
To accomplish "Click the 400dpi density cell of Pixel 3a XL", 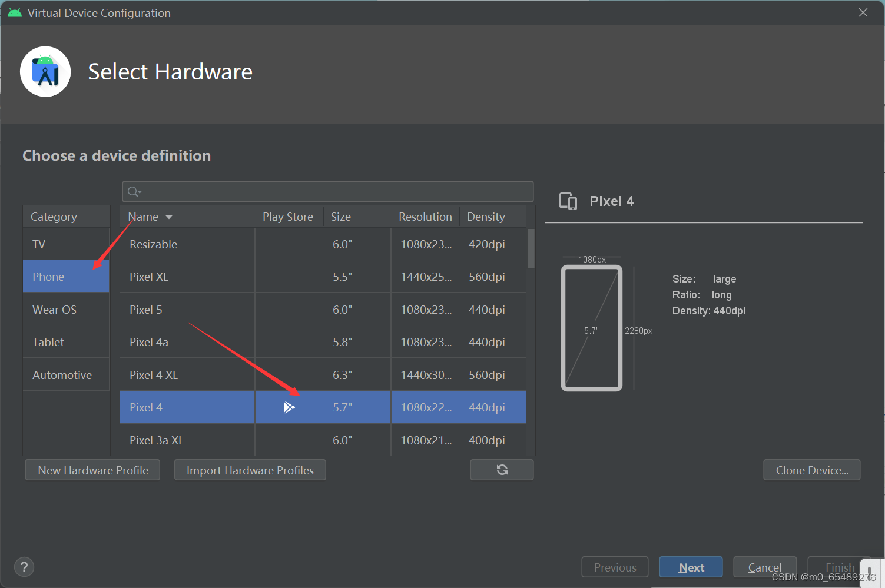I will (493, 440).
